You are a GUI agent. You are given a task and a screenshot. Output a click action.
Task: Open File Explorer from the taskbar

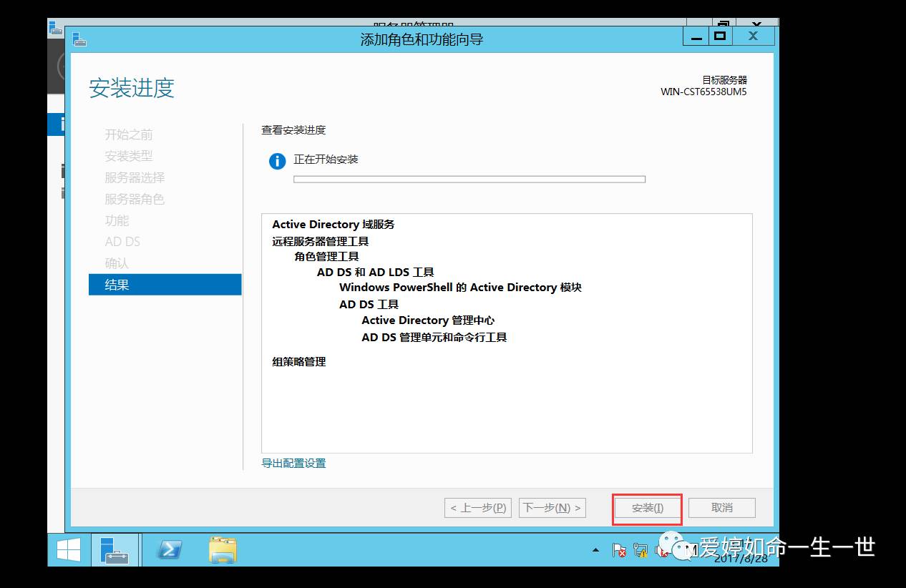point(223,549)
